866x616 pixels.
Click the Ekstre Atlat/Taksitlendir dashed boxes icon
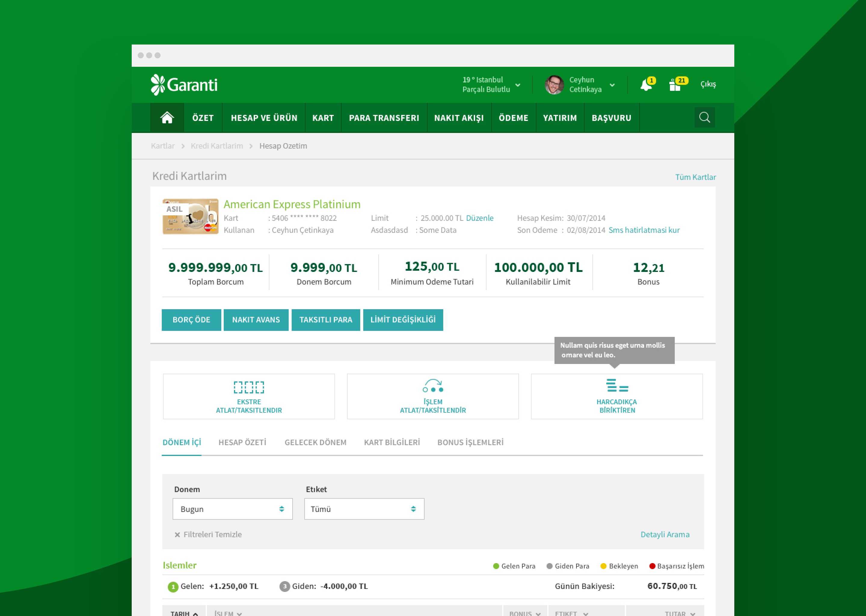pos(249,387)
